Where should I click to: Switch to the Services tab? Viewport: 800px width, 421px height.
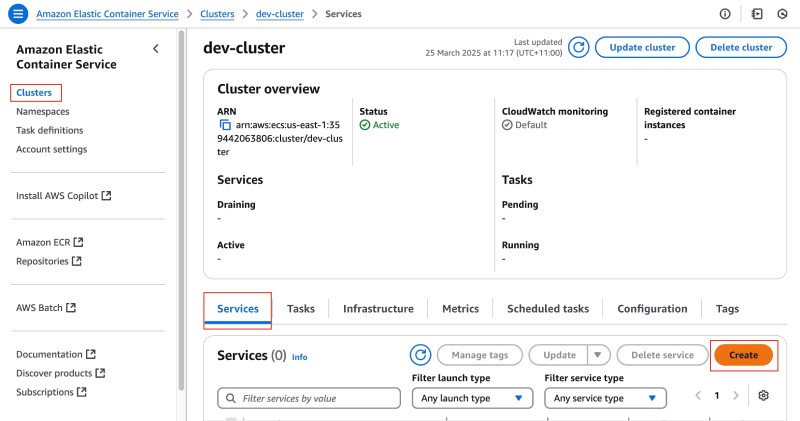pos(238,309)
